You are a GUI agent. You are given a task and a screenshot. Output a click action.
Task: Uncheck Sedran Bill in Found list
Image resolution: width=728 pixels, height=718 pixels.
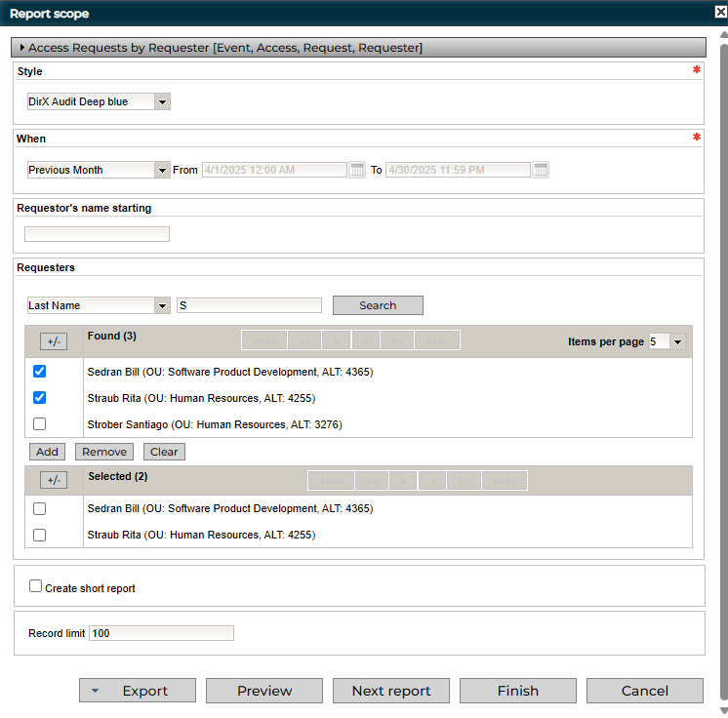pyautogui.click(x=39, y=372)
